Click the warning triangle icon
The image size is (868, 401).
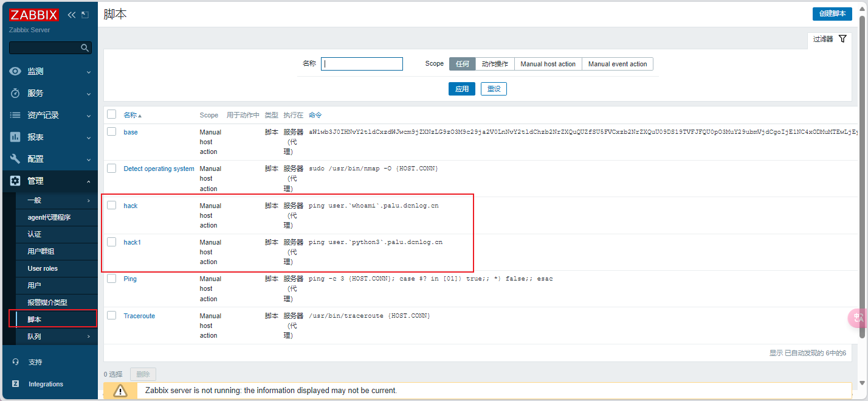120,391
